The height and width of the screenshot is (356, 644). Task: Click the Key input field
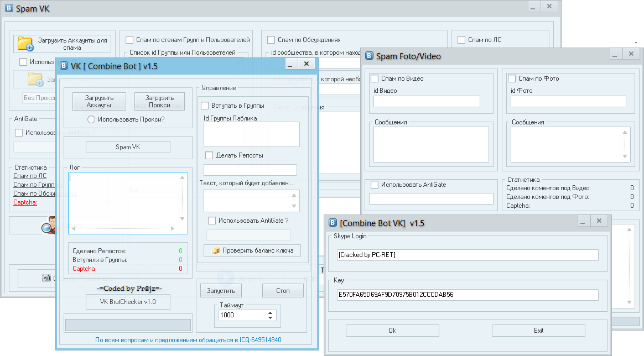point(468,295)
